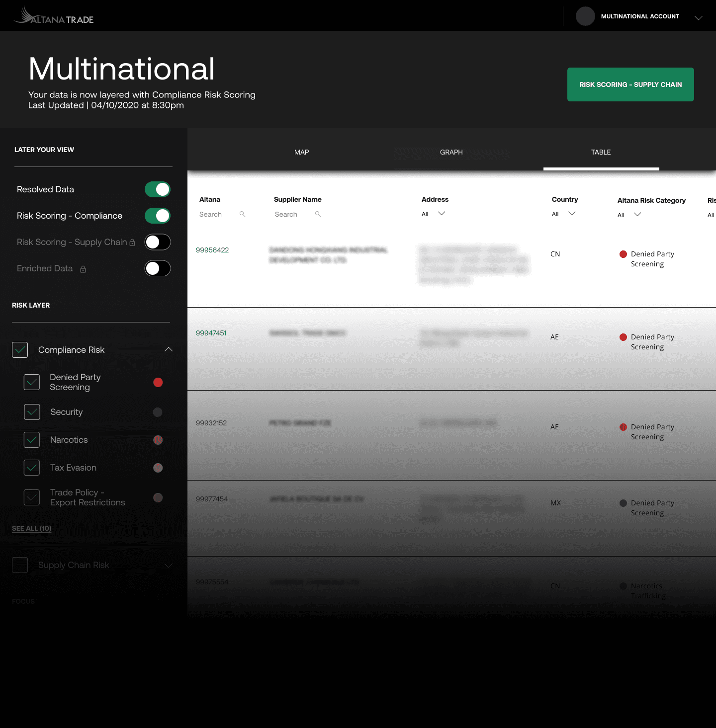716x728 pixels.
Task: Uncheck the Tax Evasion checkbox
Action: point(32,468)
